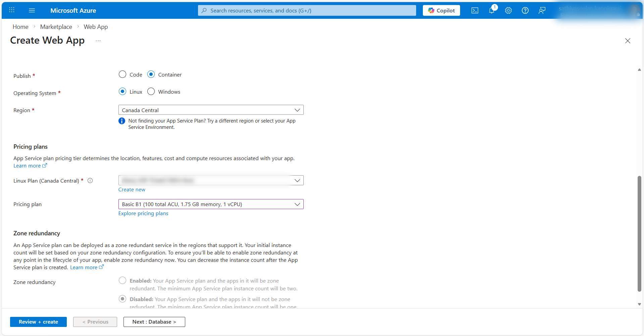Viewport: 644px width, 336px height.
Task: Go to Web App breadcrumb
Action: coord(96,27)
